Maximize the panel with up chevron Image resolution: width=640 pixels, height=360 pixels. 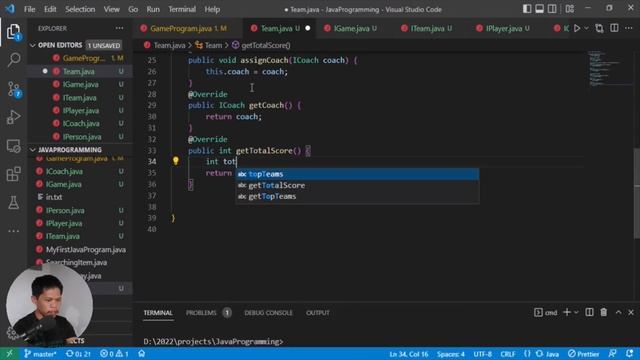tap(618, 312)
